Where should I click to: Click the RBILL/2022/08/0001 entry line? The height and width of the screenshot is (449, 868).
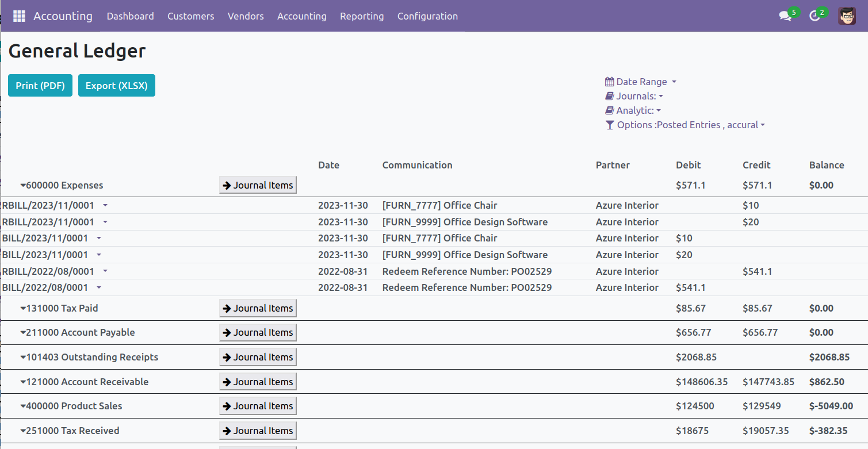pos(48,271)
